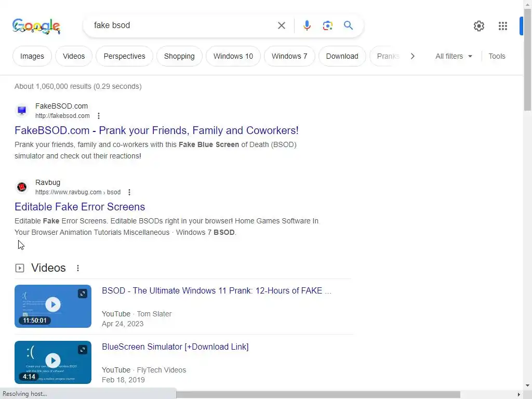Open more options for FakeBSOD.com result

pos(99,116)
